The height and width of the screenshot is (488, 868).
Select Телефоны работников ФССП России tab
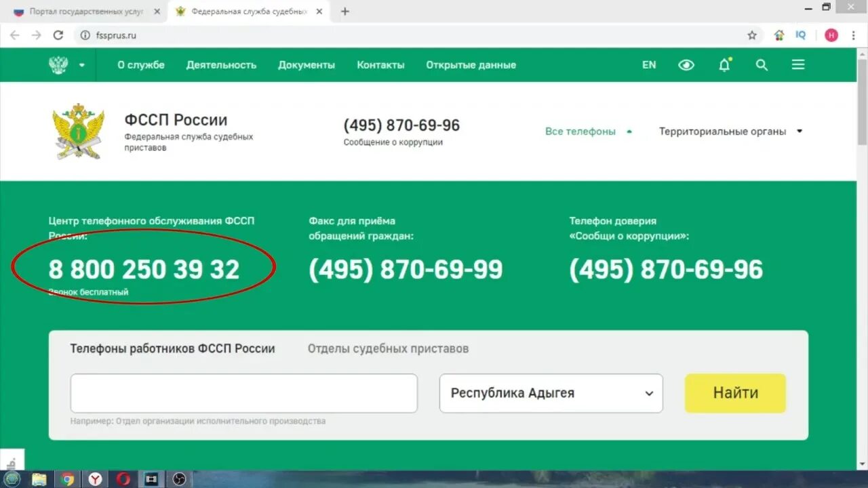(172, 348)
